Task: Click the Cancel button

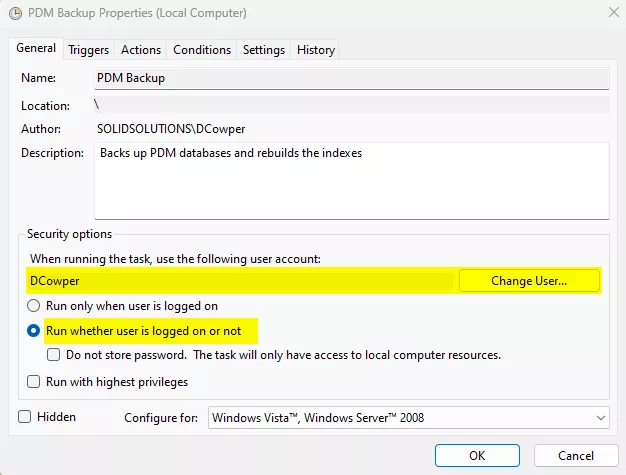Action: 575,456
